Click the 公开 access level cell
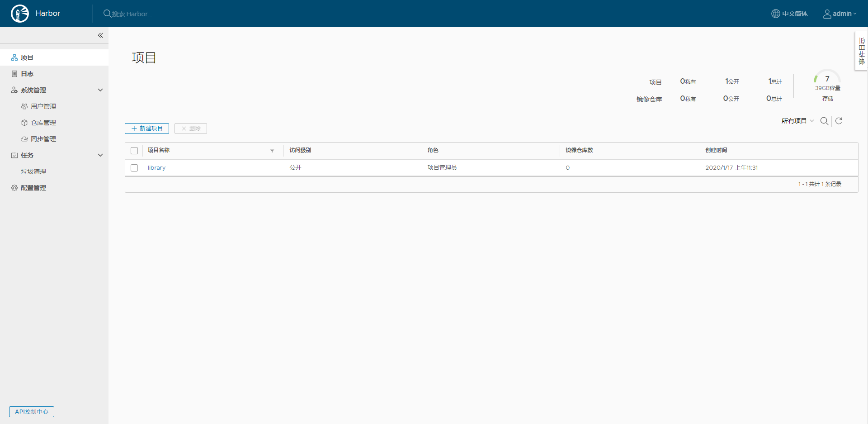Screen dimensions: 868x424 pos(296,167)
